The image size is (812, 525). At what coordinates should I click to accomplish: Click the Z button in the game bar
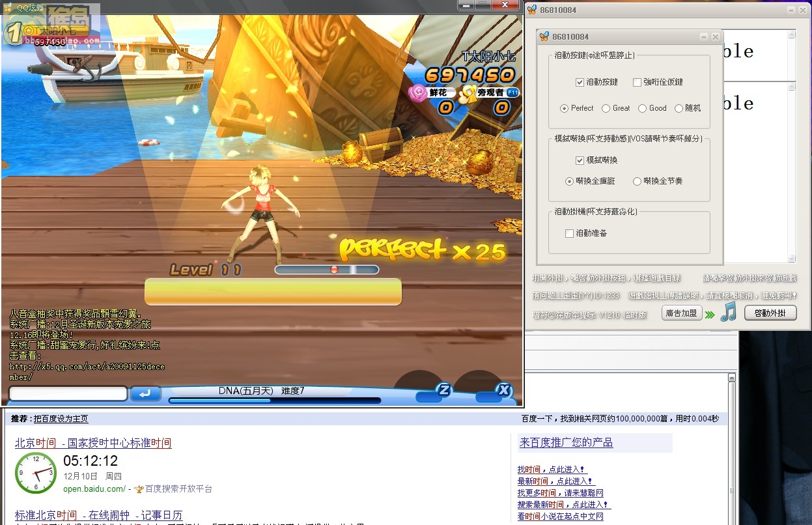point(443,390)
